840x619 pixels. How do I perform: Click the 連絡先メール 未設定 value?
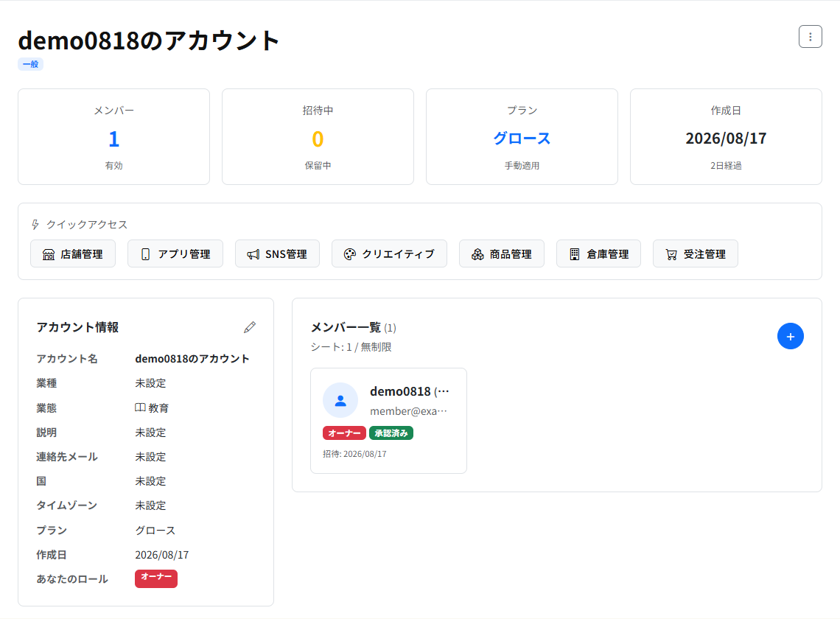click(x=150, y=457)
